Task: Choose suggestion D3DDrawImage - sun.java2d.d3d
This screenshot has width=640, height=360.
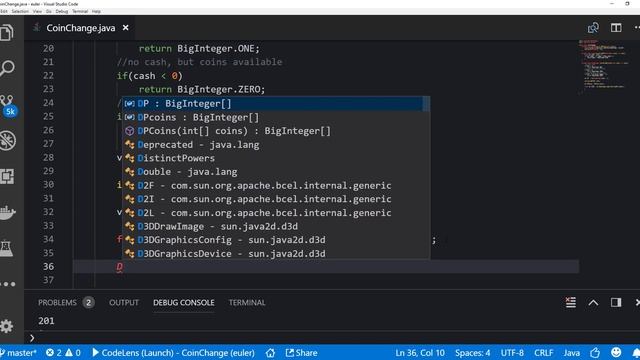Action: pos(273,227)
